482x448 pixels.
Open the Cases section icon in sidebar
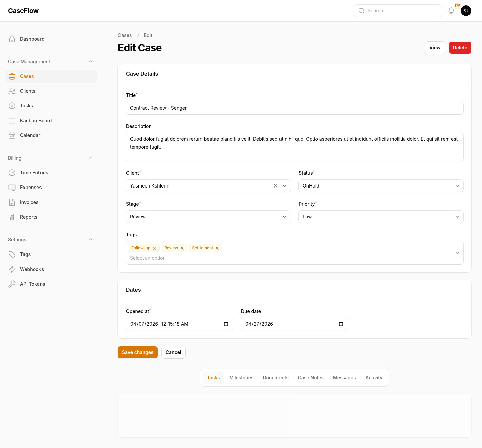(12, 76)
